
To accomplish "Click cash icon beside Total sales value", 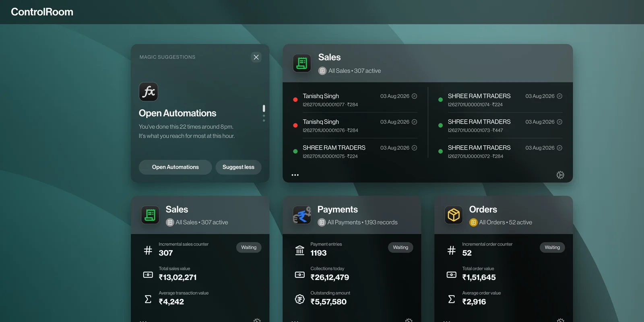I will coord(148,275).
